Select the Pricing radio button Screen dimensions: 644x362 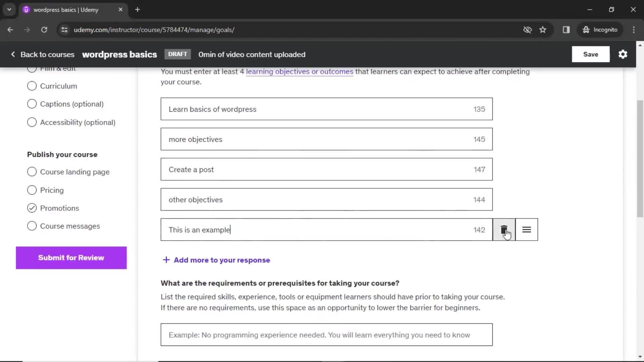click(32, 190)
